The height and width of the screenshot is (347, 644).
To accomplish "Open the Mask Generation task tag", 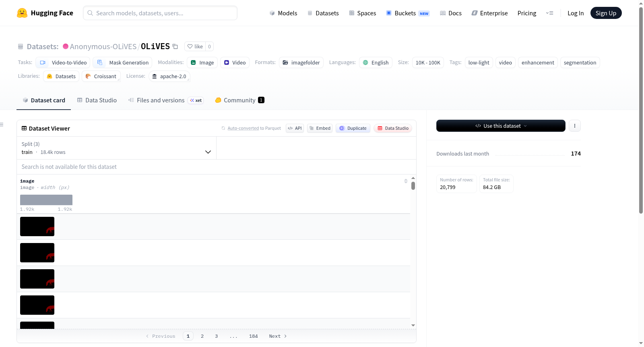I will (122, 62).
